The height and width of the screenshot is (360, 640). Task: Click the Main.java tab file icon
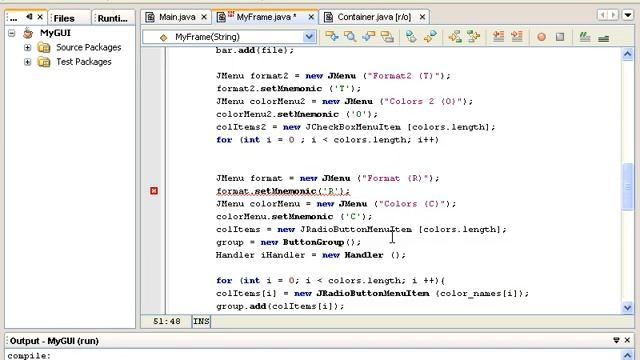[150, 17]
